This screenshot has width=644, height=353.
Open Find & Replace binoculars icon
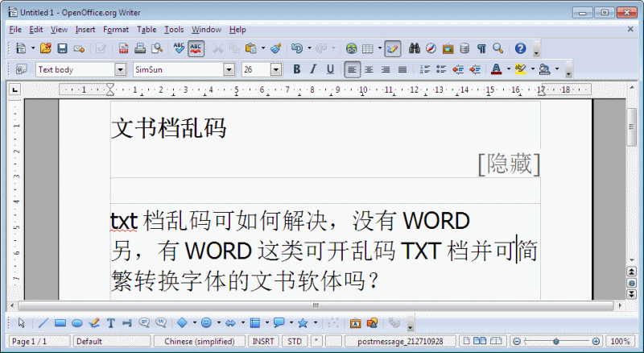tap(415, 48)
